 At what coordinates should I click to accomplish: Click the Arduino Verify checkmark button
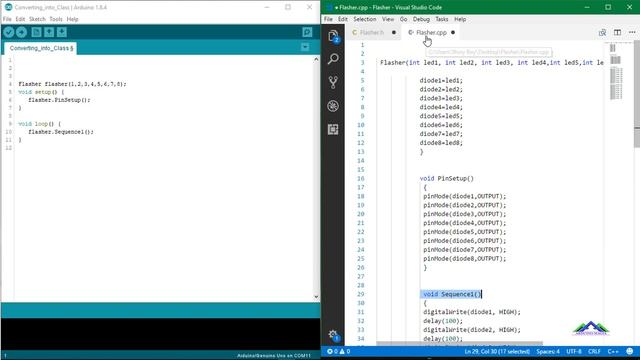9,32
